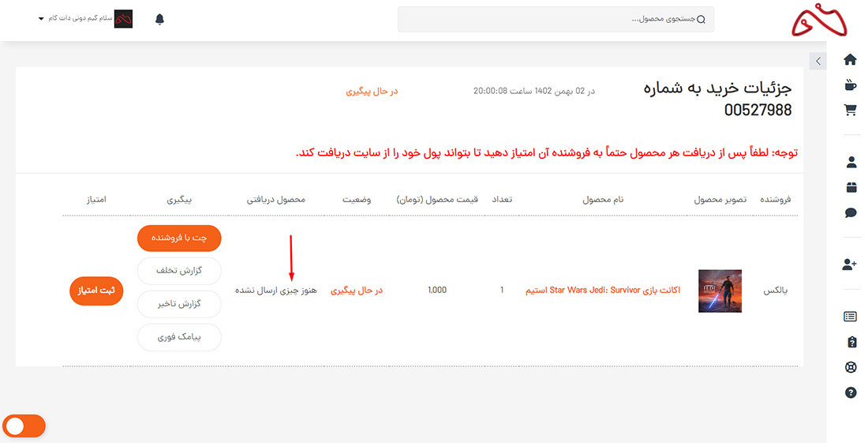Click the 'گزارش تاخیر' button
Viewport: 868px width, 443px height.
[179, 304]
